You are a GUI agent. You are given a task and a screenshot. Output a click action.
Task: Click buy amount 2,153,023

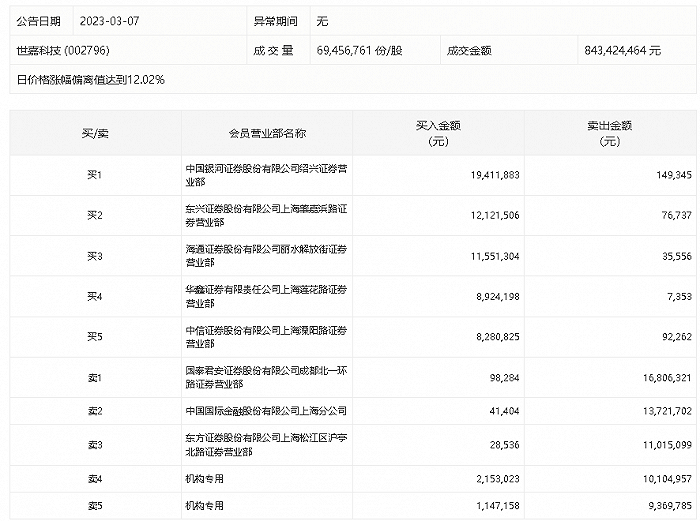(x=498, y=479)
